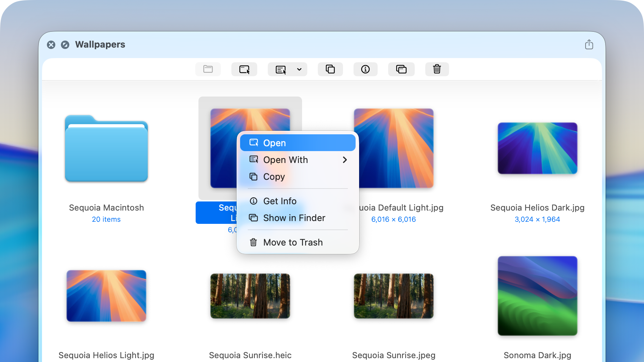Click the Open toolbar icon
644x362 pixels.
[244, 69]
